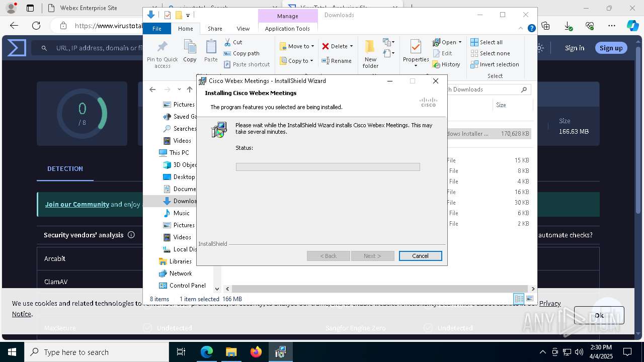Select Network in the Explorer tree
Screen dimensions: 644x362
[x=180, y=274]
